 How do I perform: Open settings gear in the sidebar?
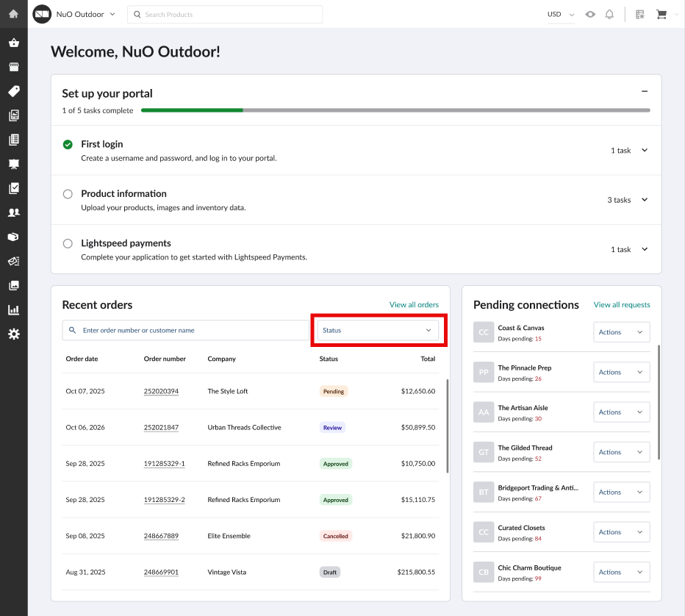tap(13, 334)
